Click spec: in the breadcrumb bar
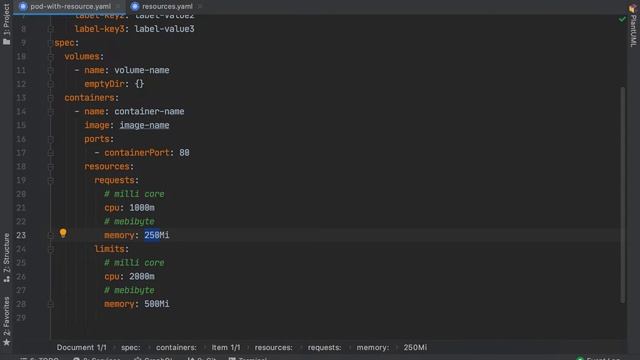The height and width of the screenshot is (360, 640). (131, 347)
